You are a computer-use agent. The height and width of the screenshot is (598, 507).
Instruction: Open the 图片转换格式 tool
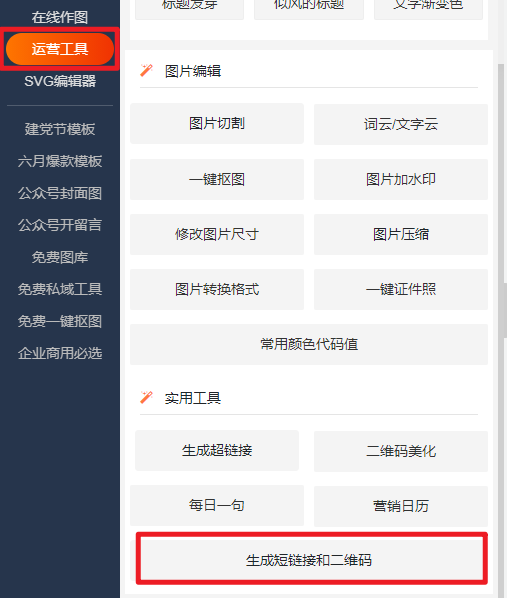(217, 289)
